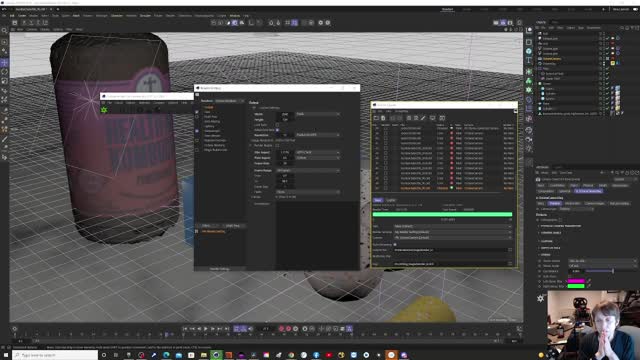Open Motion Blur tab in Octane camera tag

[572, 203]
